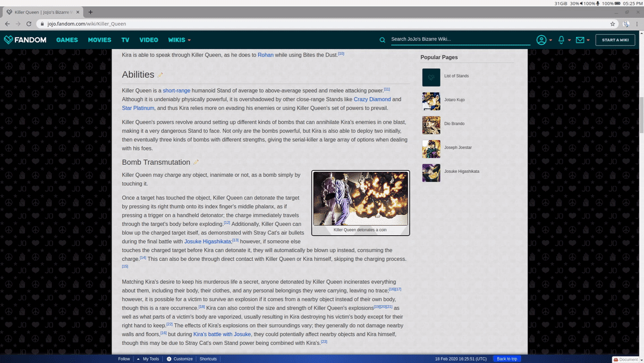Go forward in browser history
Image resolution: width=644 pixels, height=363 pixels.
[x=18, y=24]
